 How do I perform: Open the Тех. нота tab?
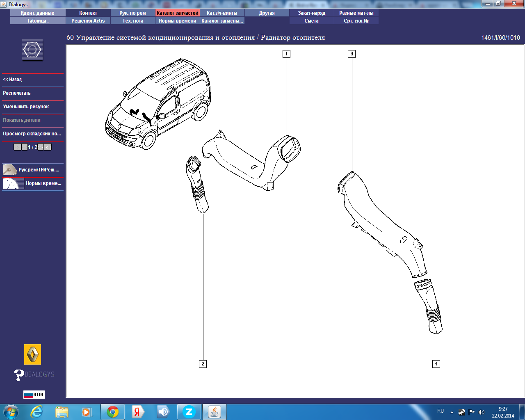click(x=133, y=21)
